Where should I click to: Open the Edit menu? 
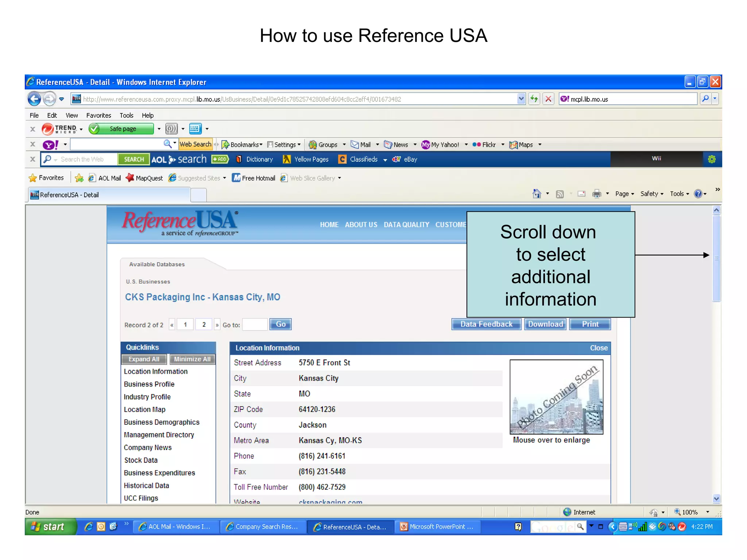coord(52,115)
